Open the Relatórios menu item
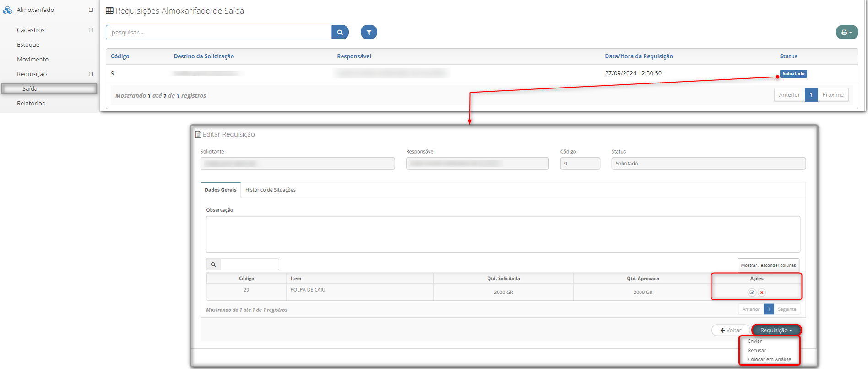This screenshot has height=369, width=868. [31, 103]
